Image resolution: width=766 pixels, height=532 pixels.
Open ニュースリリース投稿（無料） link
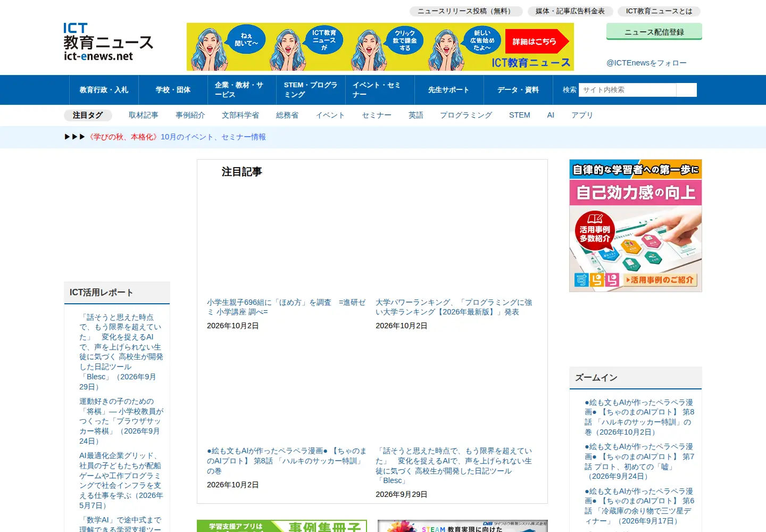pos(466,11)
